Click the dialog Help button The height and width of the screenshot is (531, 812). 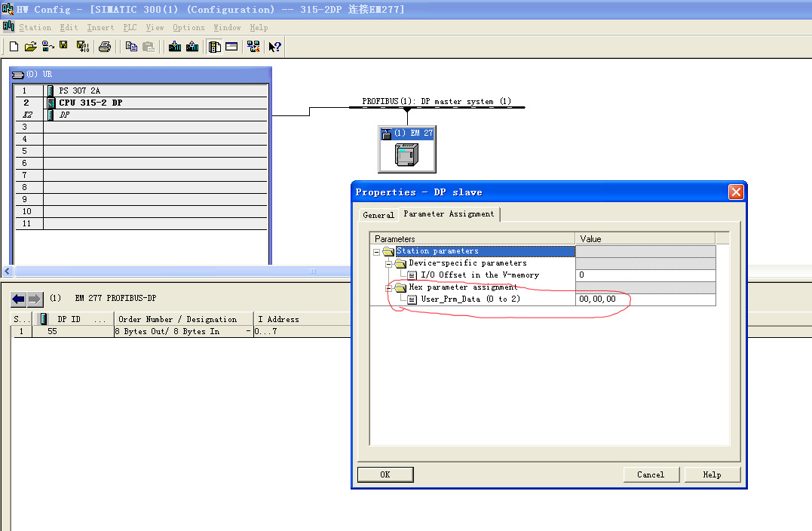coord(712,474)
